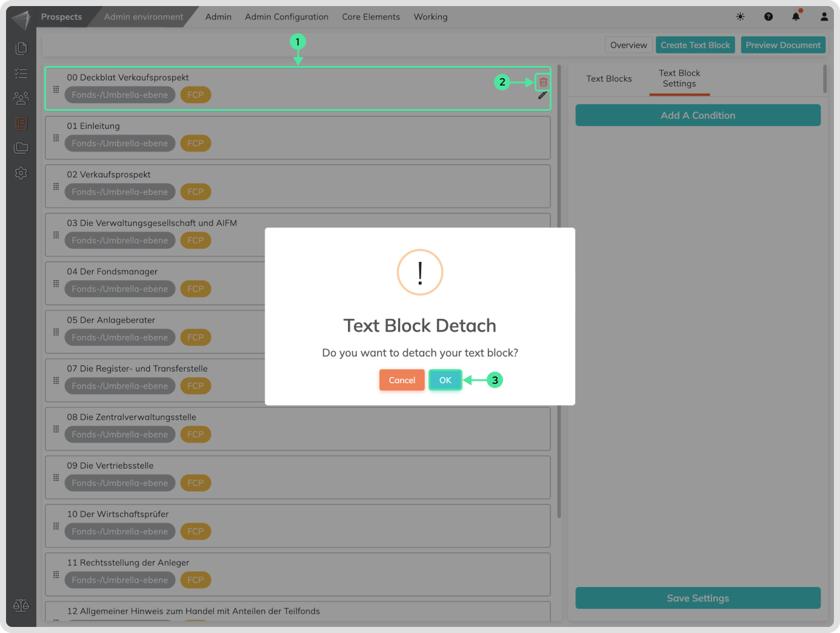Click the documents icon in left sidebar

pos(21,48)
